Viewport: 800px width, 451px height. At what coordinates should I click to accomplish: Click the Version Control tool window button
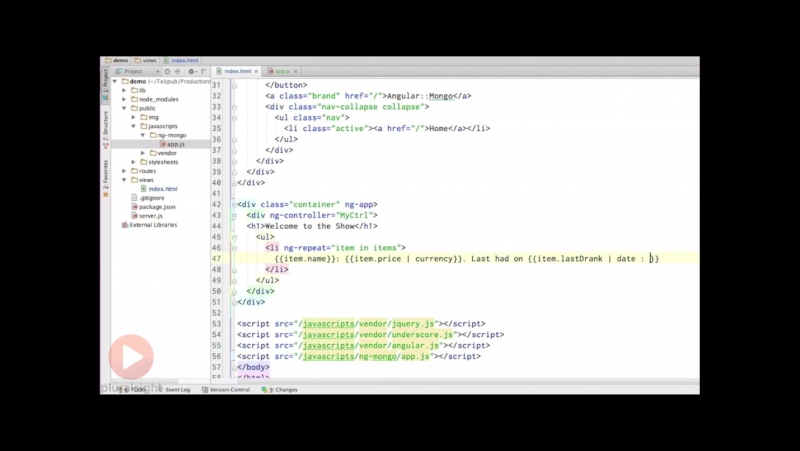point(226,389)
